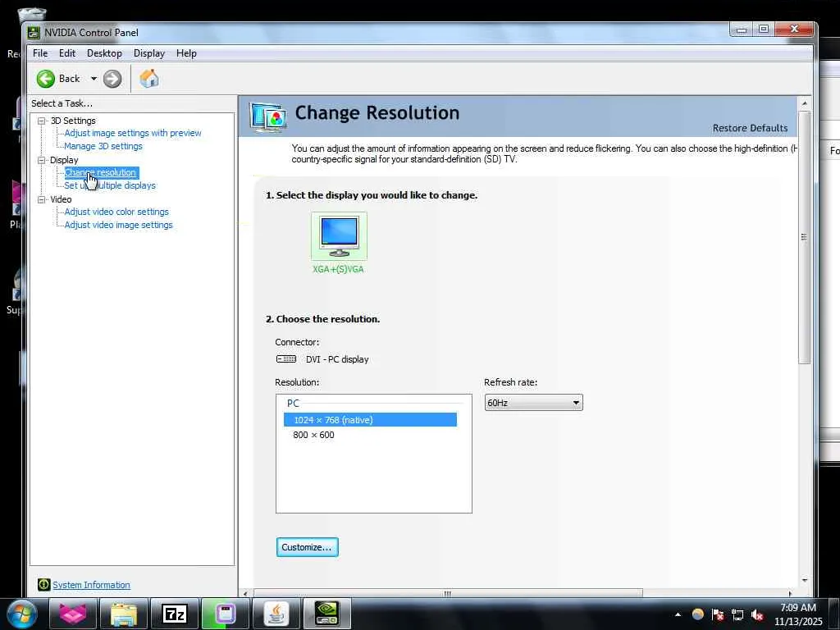
Task: Select 1024 × 768 (native) resolution
Action: [370, 420]
